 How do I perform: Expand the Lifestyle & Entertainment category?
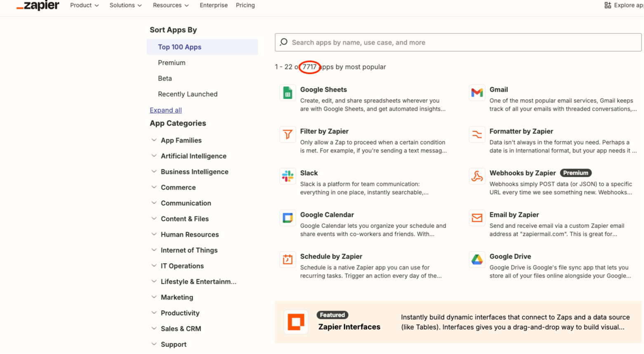193,282
